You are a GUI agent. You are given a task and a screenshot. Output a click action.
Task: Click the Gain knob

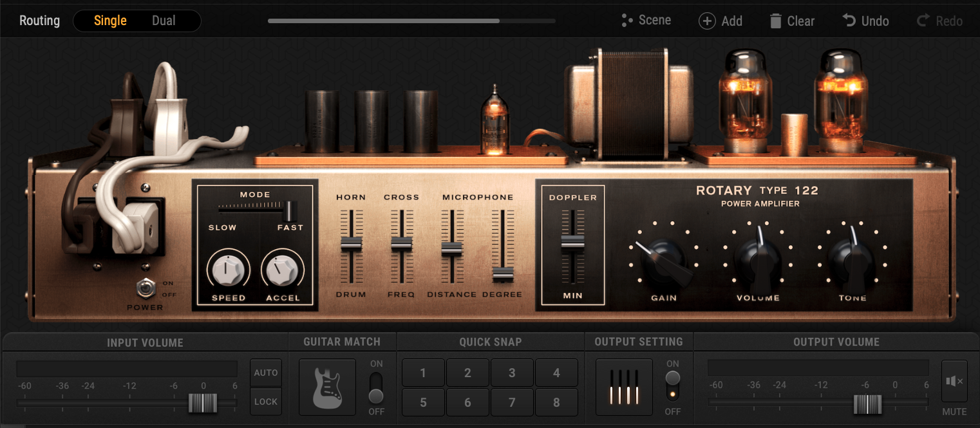663,261
